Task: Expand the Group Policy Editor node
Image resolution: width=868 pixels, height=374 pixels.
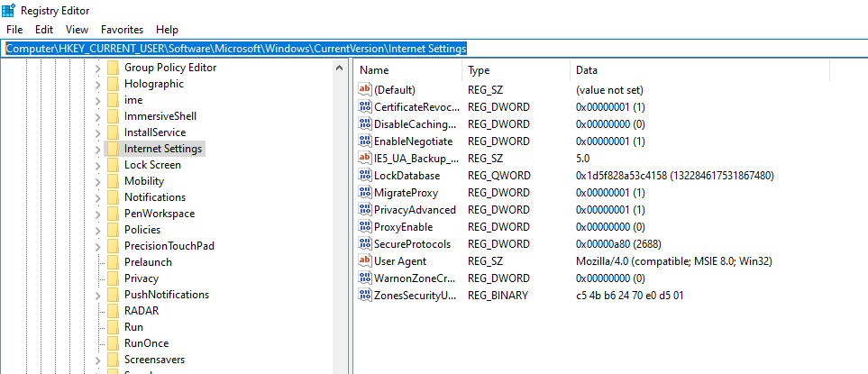Action: tap(97, 68)
